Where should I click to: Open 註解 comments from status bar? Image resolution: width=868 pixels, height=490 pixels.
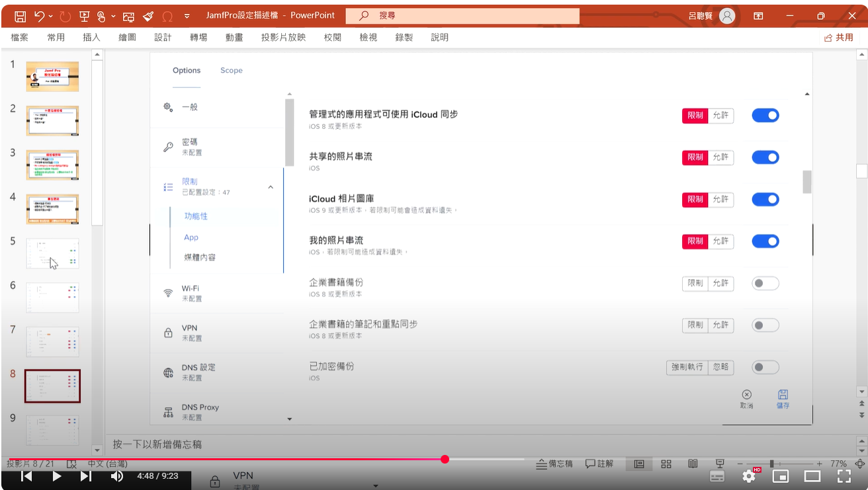coord(599,464)
